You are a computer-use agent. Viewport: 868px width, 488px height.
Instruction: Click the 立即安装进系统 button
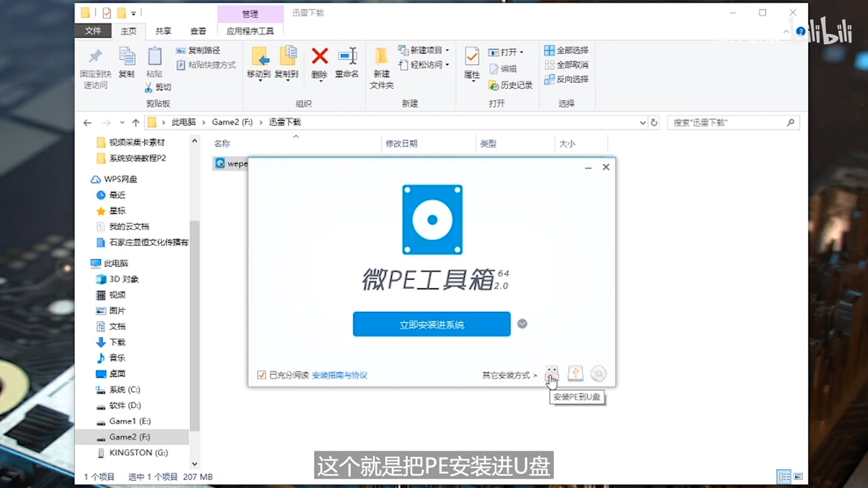[x=431, y=324]
